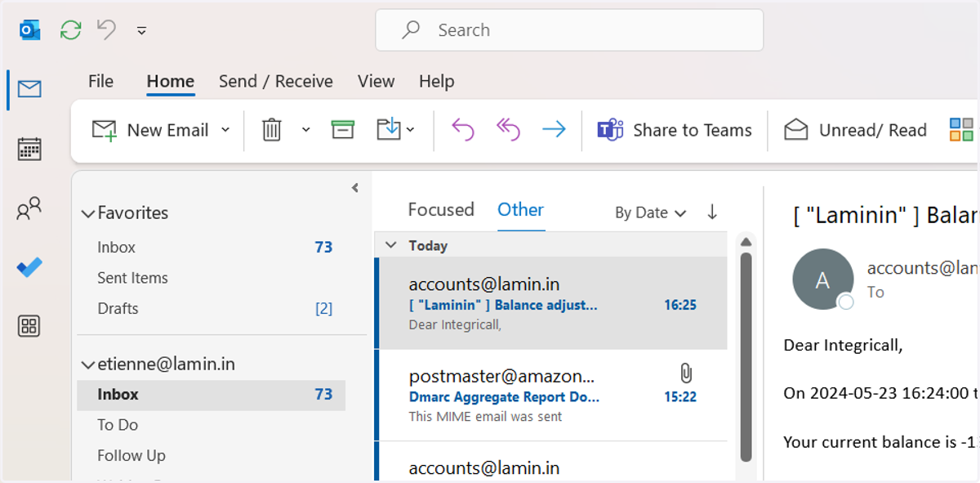Click sender address in reading pane header
Viewport: 980px width, 483px height.
tap(923, 268)
